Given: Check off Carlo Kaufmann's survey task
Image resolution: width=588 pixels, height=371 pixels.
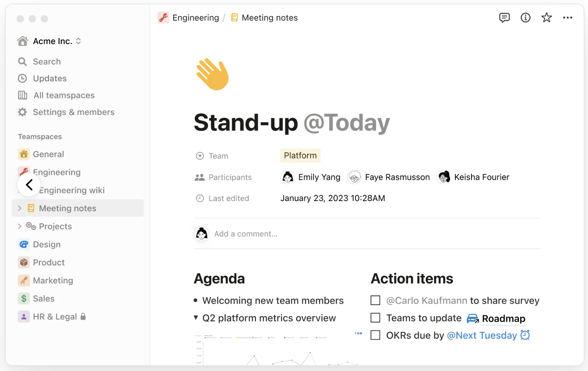Looking at the screenshot, I should (375, 300).
